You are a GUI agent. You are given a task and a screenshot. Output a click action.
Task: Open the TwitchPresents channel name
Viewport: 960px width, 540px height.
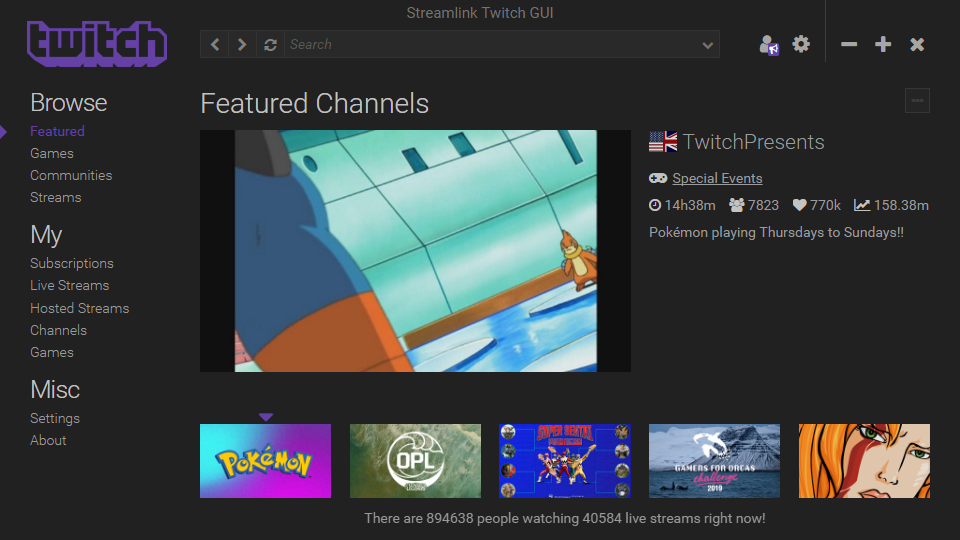[x=753, y=142]
